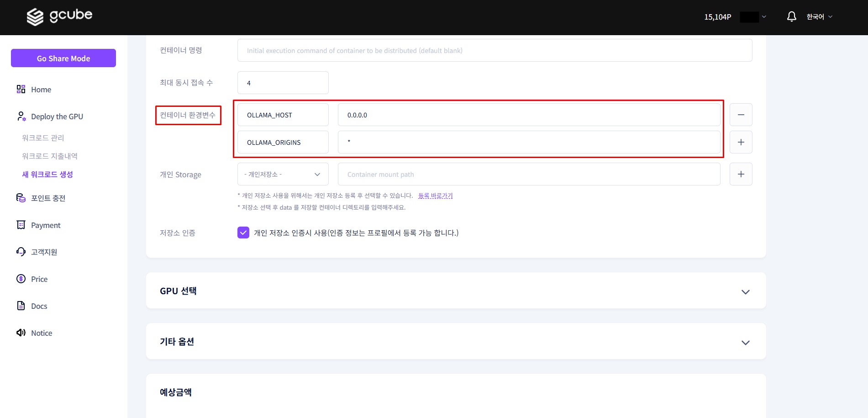
Task: Open the account dropdown next to points
Action: coord(753,17)
